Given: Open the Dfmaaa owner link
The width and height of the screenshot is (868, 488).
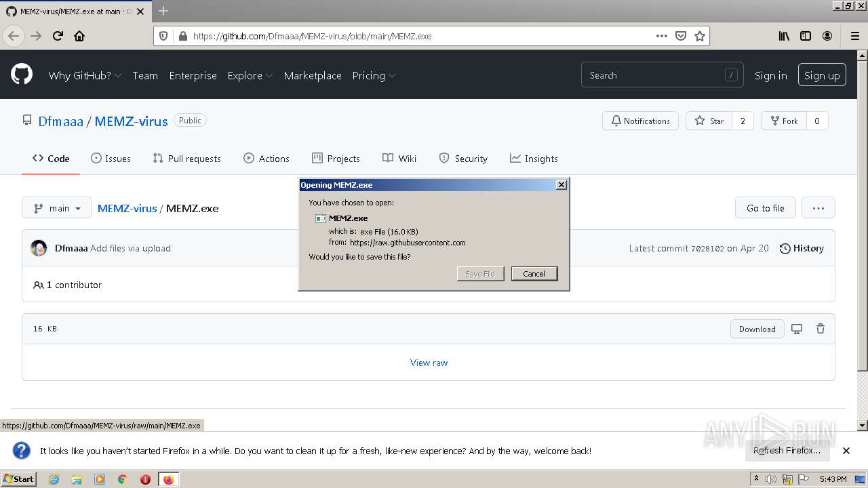Looking at the screenshot, I should pos(60,121).
